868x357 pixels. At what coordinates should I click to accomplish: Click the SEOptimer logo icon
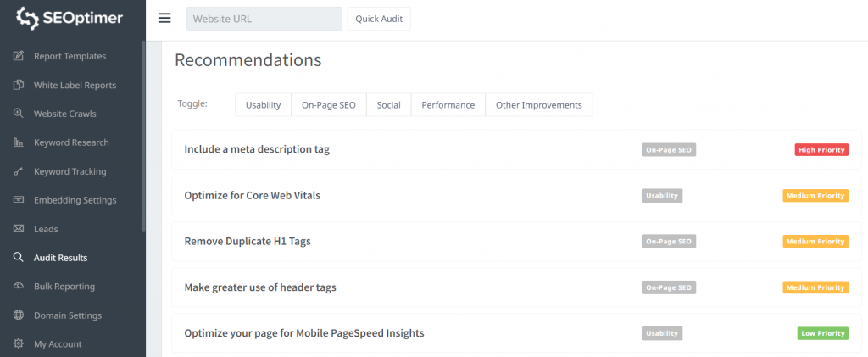[27, 18]
